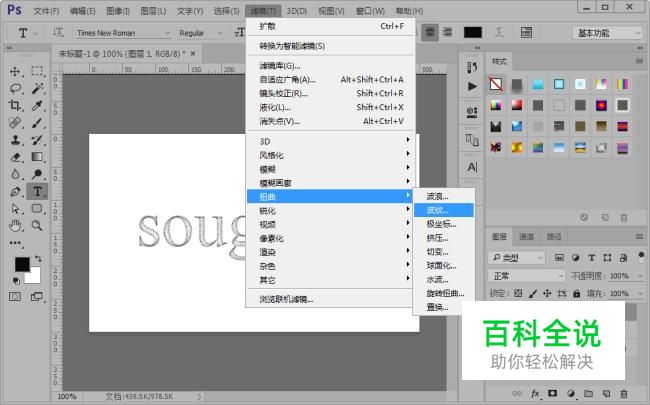
Task: Open the 填充 fill percentage dropdown
Action: (640, 293)
